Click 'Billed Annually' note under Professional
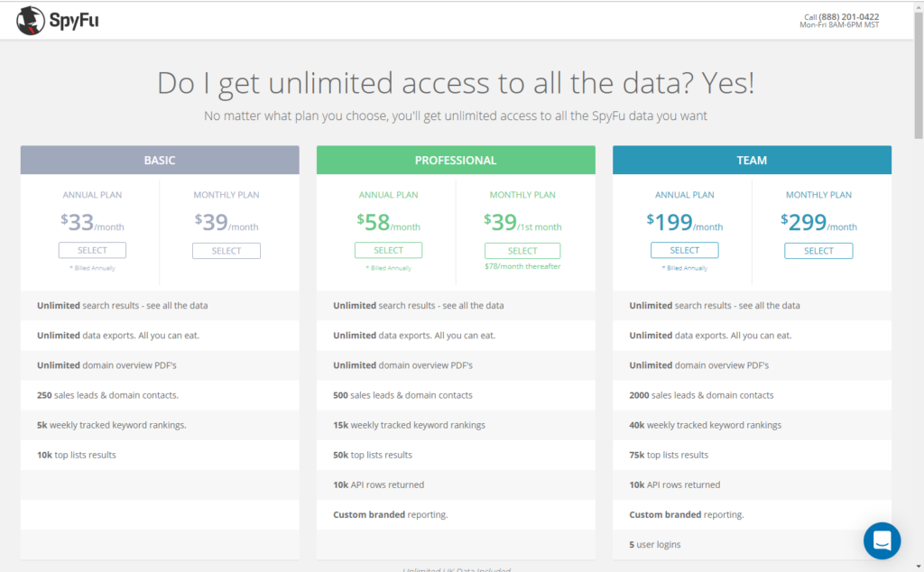The height and width of the screenshot is (572, 924). click(389, 268)
